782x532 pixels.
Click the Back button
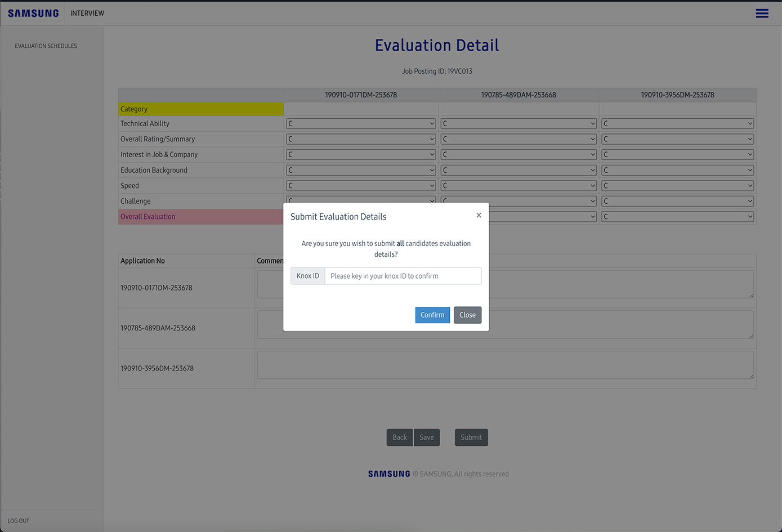pyautogui.click(x=399, y=437)
